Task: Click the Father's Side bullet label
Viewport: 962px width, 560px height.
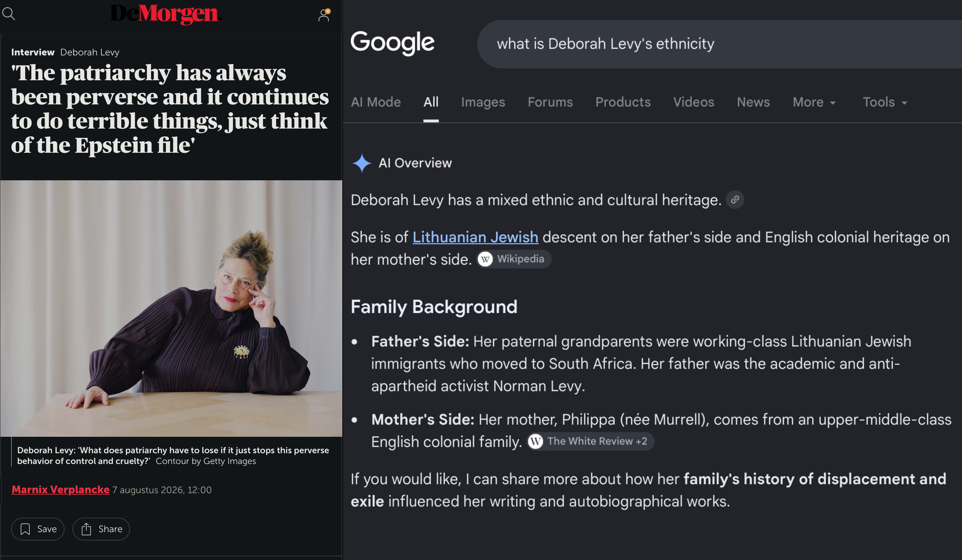Action: point(420,341)
